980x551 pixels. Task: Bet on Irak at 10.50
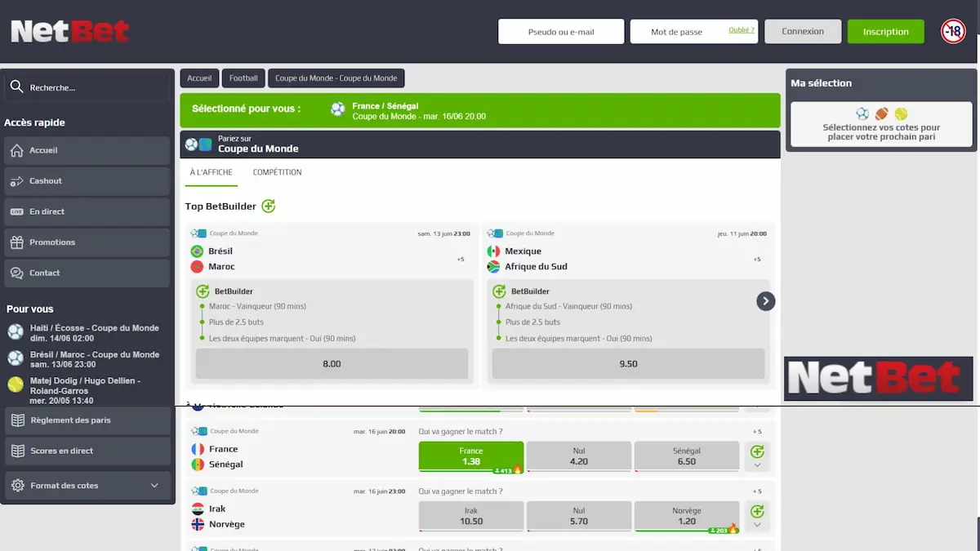(x=471, y=516)
